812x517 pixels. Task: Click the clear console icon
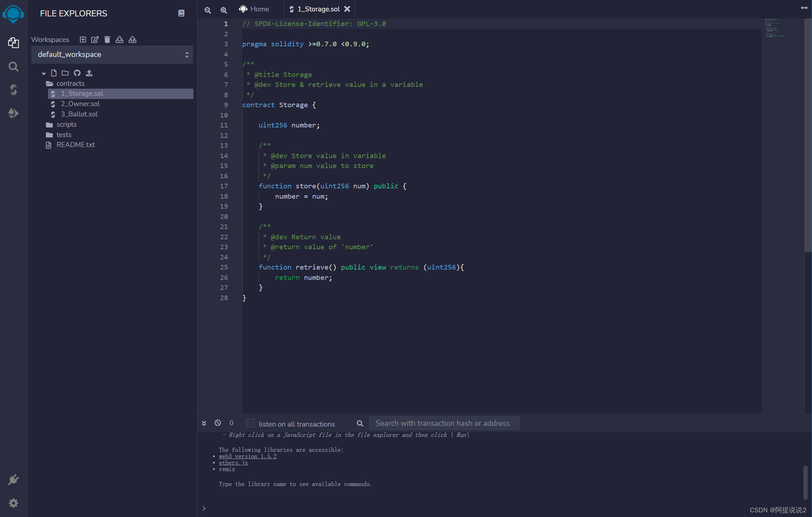[x=218, y=423]
